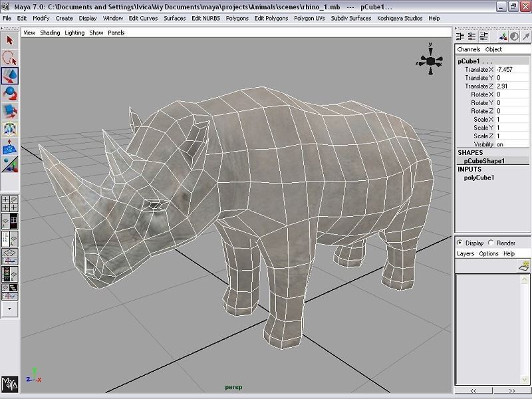
Task: Click the first channel box display icon
Action: 460,37
